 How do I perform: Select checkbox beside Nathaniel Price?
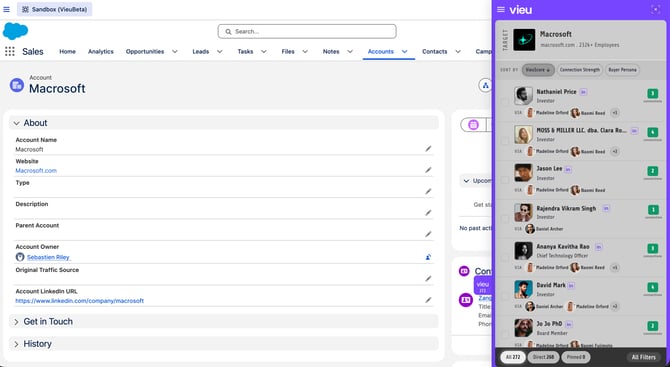tap(505, 101)
